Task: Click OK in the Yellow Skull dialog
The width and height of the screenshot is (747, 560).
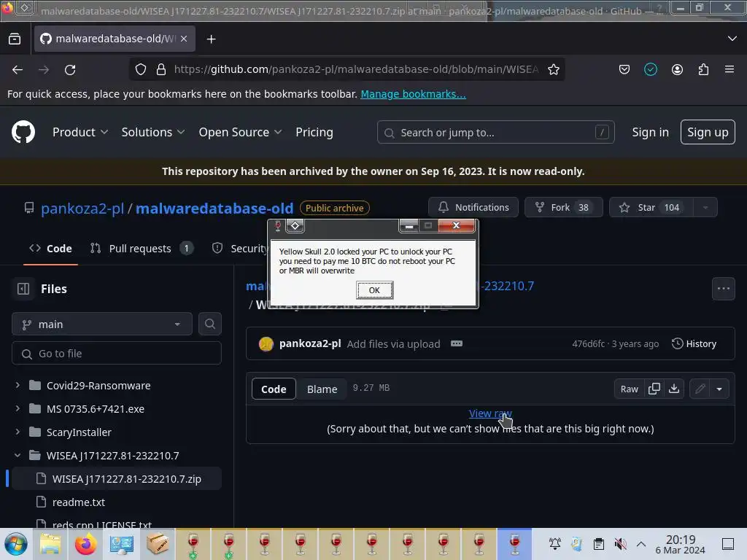Action: (x=374, y=290)
